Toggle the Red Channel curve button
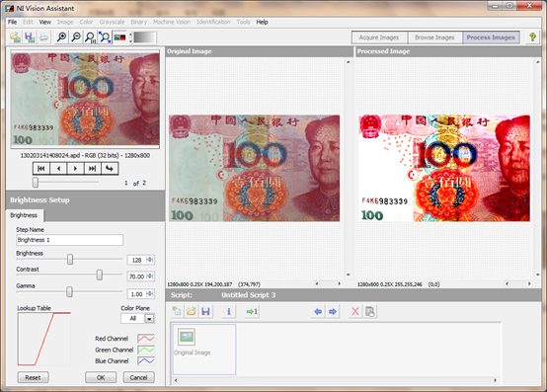Screen dimensions: 547x392 click(x=146, y=339)
